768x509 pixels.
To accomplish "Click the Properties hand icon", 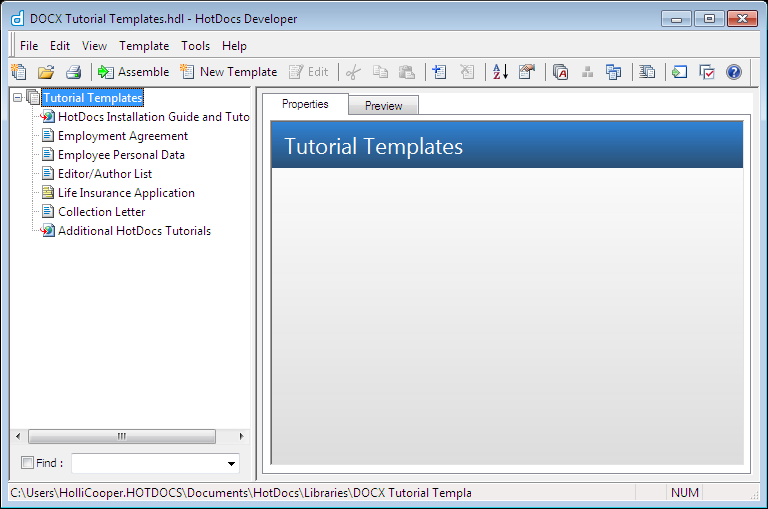I will (x=527, y=72).
